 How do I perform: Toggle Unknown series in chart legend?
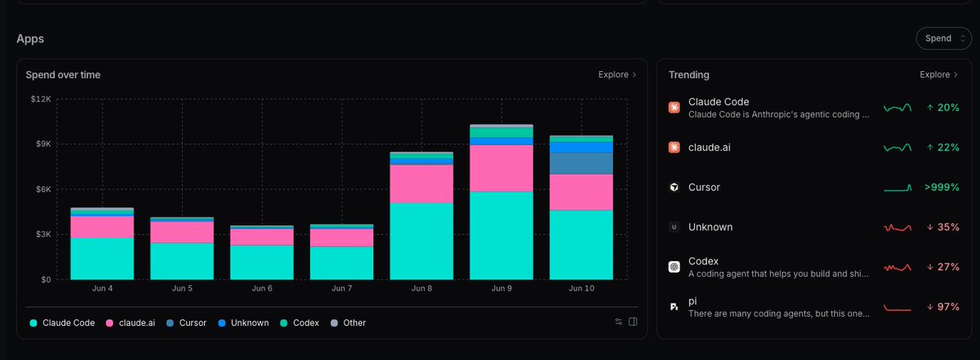(243, 322)
